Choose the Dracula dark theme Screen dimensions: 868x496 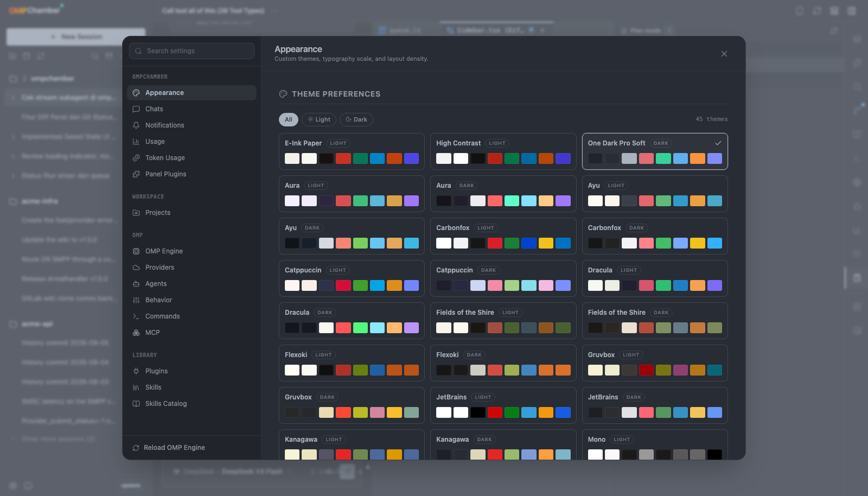352,321
